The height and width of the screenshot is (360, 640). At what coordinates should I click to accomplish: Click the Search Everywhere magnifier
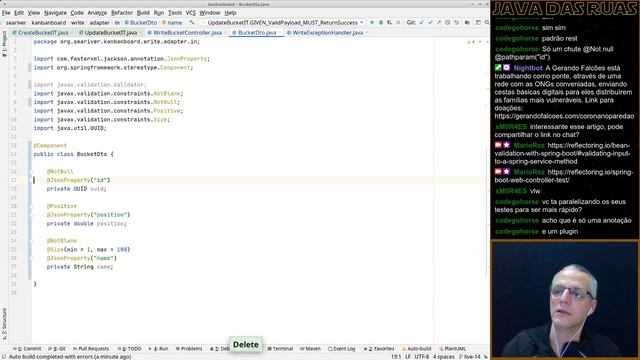point(487,22)
